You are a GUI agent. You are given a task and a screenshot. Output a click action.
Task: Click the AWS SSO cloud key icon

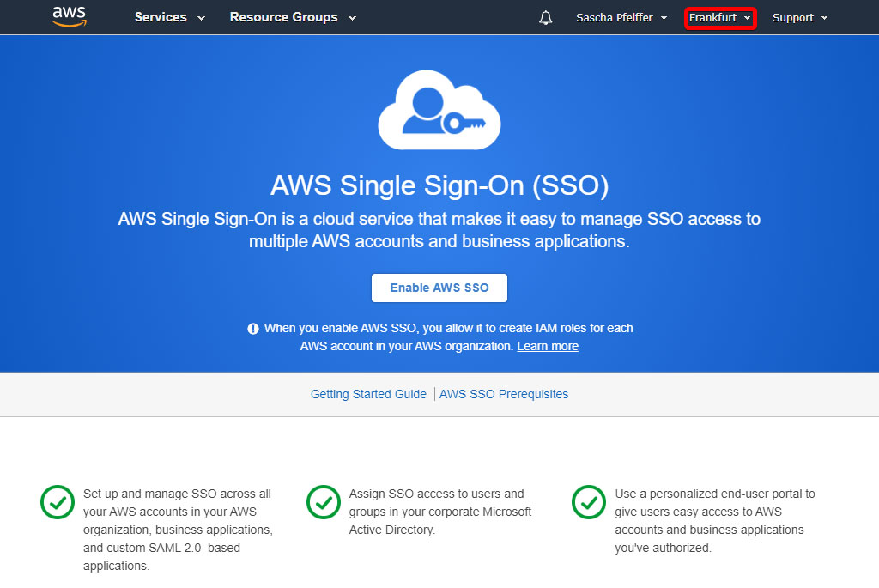pos(439,109)
